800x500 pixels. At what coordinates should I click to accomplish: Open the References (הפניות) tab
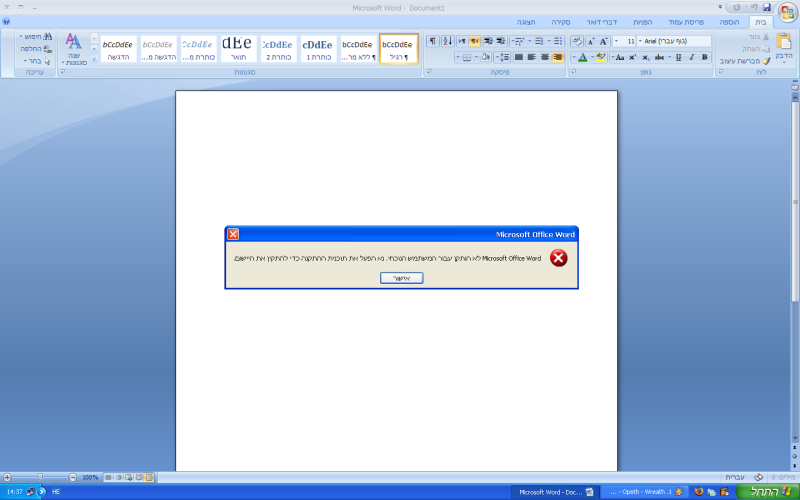(x=643, y=22)
